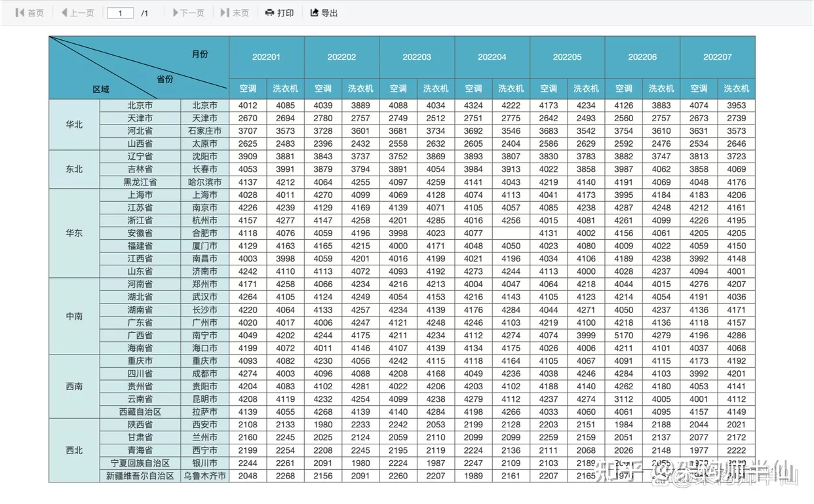Click the empty 安徽省 202204 洗衣机 cell
The height and width of the screenshot is (504, 814).
(x=511, y=233)
